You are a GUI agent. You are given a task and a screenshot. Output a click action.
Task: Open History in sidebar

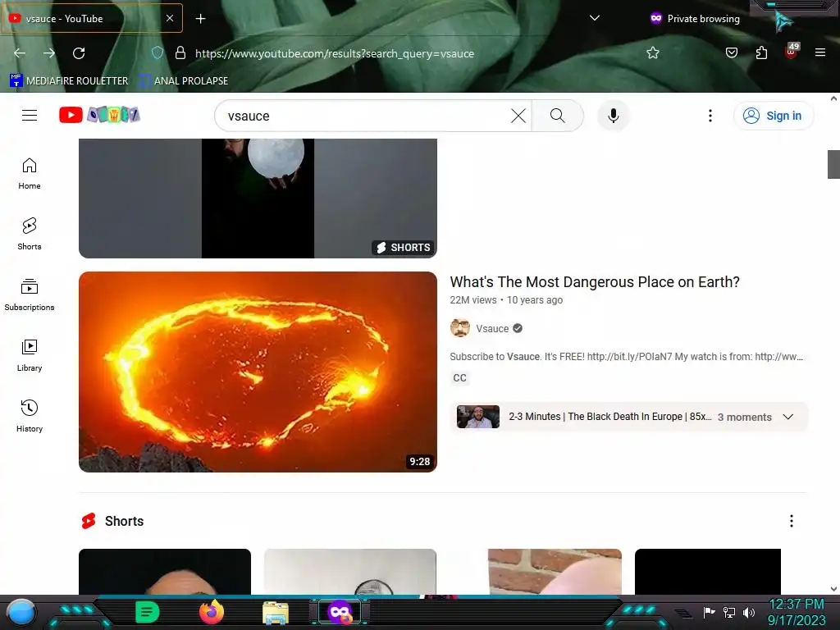click(30, 416)
